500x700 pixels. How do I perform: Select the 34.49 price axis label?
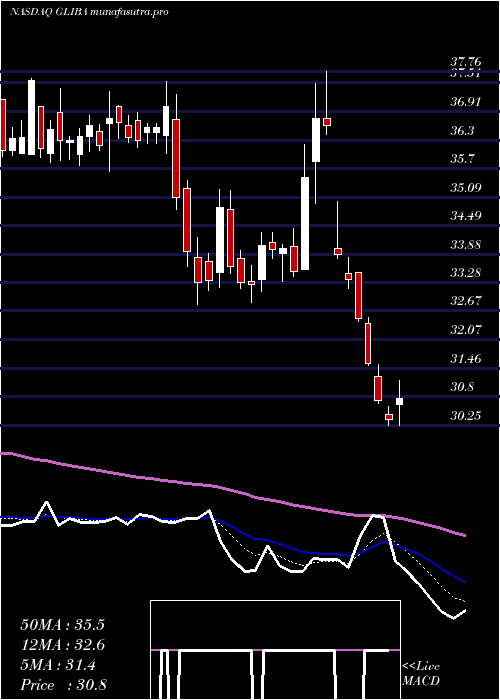(466, 216)
